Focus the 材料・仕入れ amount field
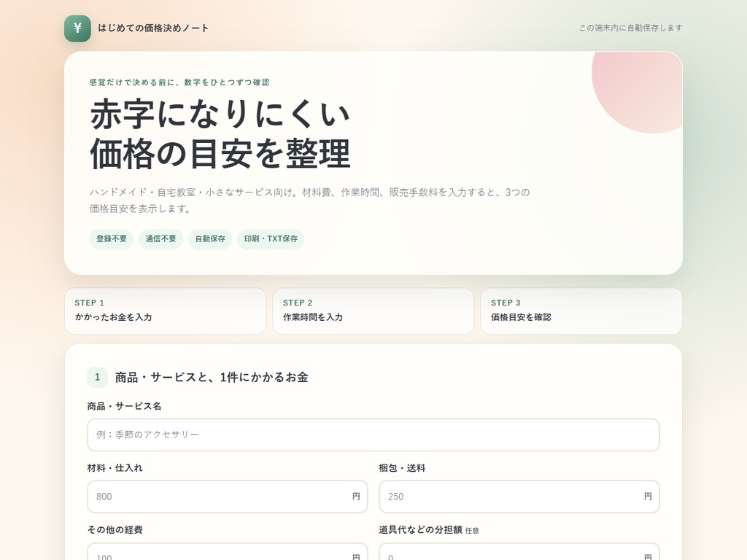The height and width of the screenshot is (560, 747). point(228,497)
